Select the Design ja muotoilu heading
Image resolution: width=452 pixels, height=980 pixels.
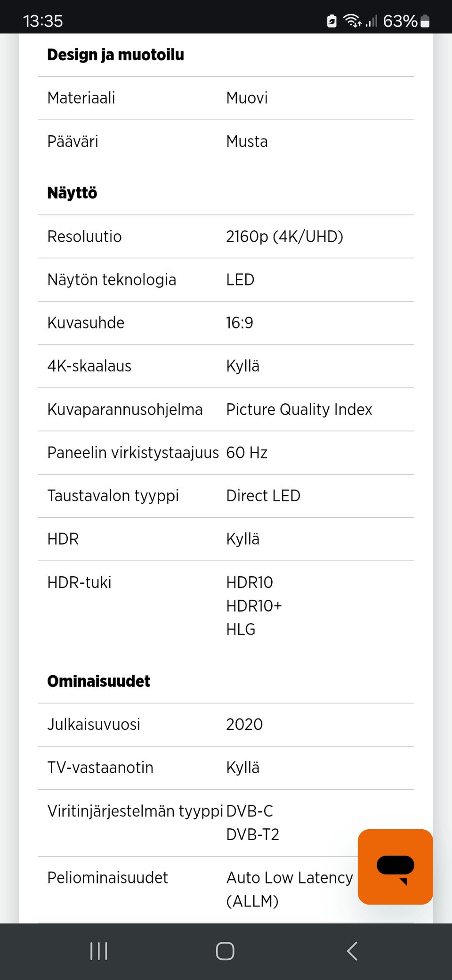[x=115, y=55]
